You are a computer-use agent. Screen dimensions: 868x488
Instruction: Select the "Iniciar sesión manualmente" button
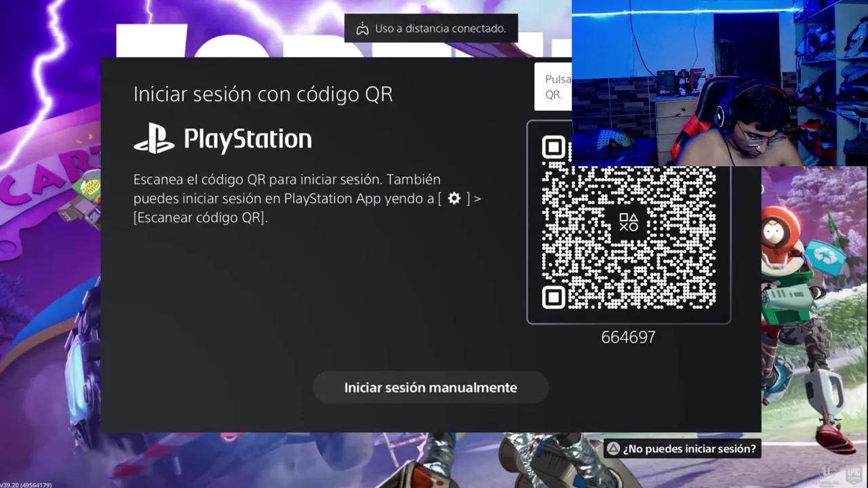431,388
